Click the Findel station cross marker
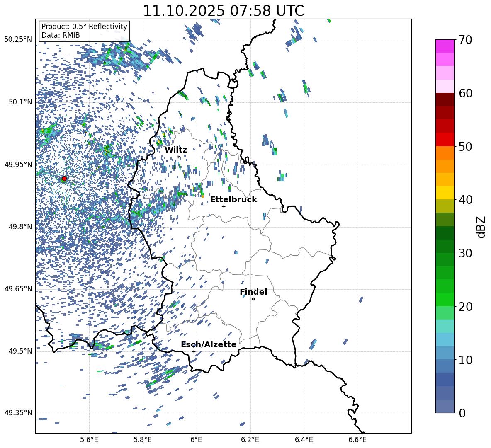Image resolution: width=491 pixels, height=448 pixels. pos(253,299)
